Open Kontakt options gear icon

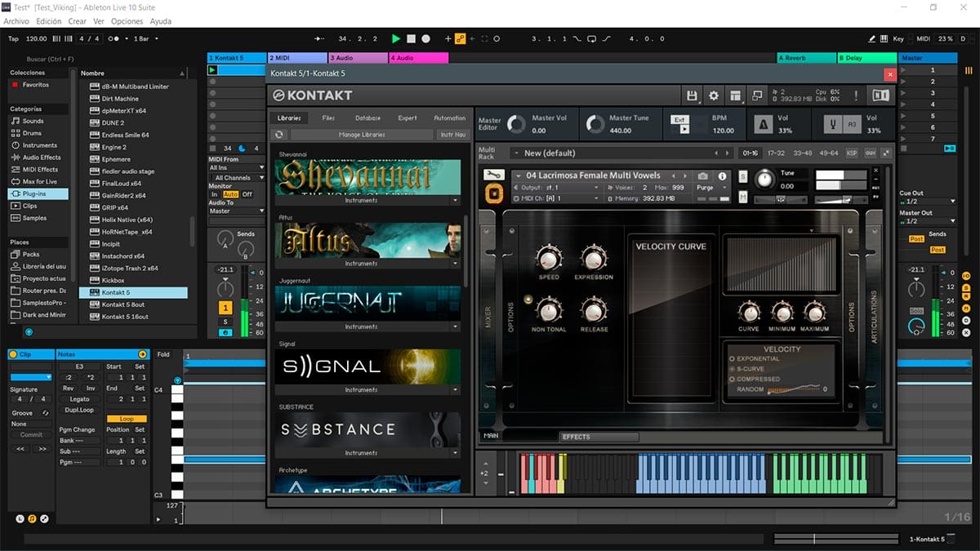tap(713, 96)
